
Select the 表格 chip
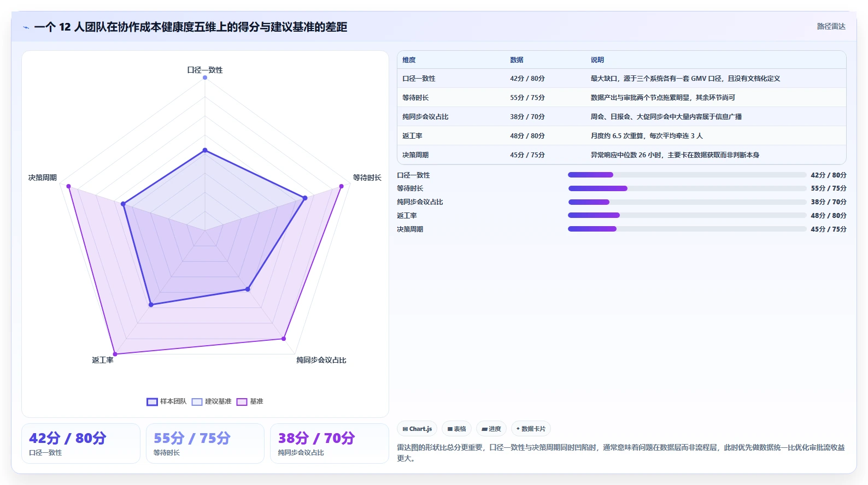(457, 429)
